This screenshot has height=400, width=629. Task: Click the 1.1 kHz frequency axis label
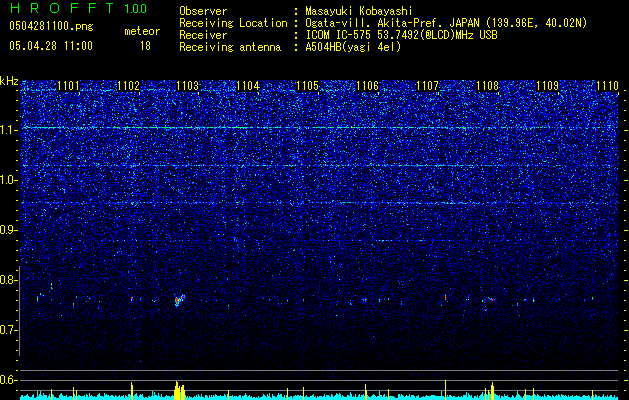9,130
